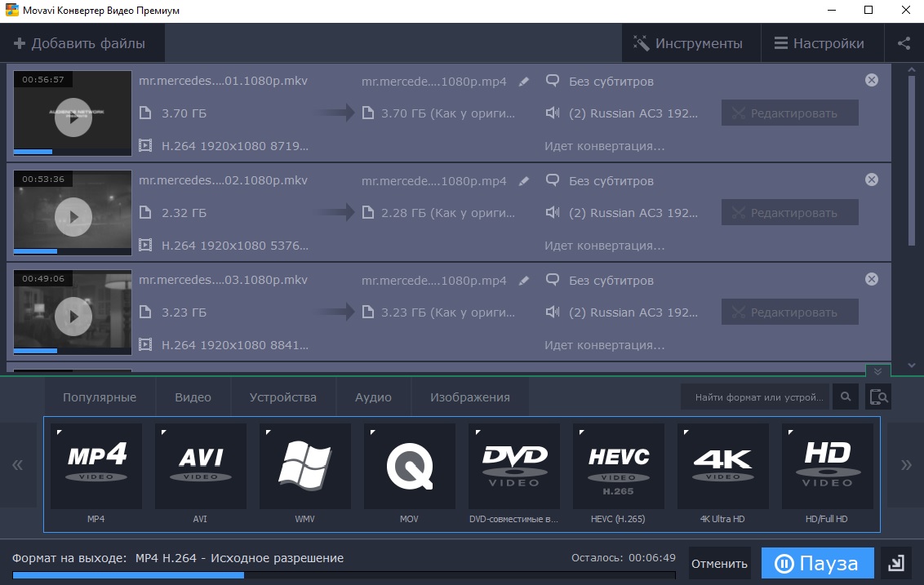This screenshot has height=585, width=924.
Task: Click the Add Files plus button
Action: 82,43
